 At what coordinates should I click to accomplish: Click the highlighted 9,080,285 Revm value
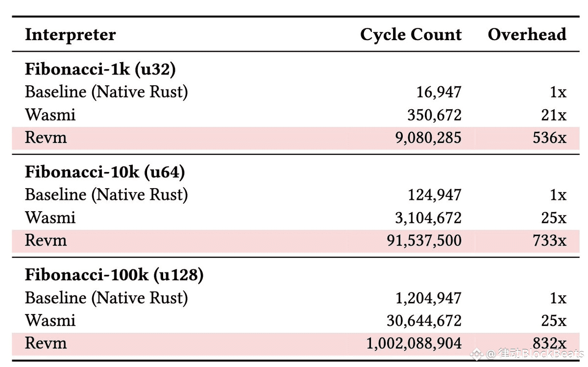click(x=428, y=138)
